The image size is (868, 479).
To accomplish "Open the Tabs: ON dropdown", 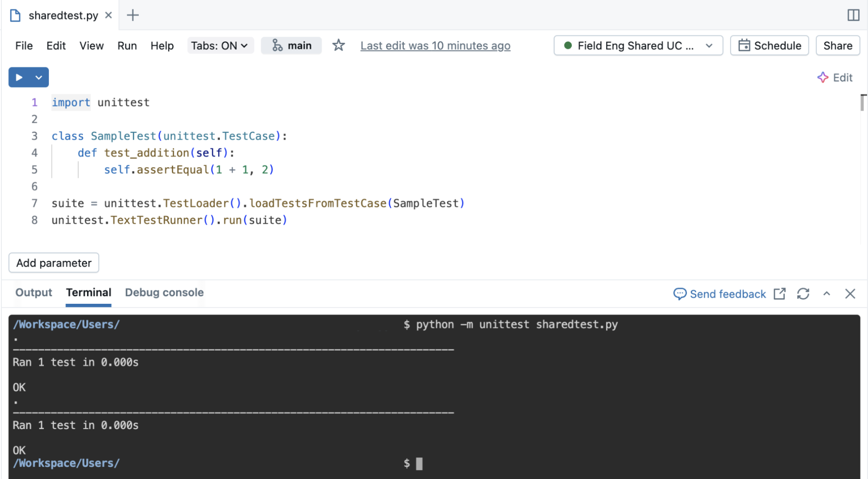I will pos(220,45).
